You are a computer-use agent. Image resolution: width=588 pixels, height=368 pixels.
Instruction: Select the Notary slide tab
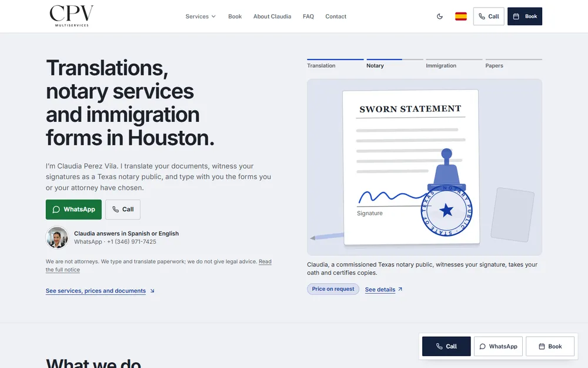pyautogui.click(x=395, y=64)
